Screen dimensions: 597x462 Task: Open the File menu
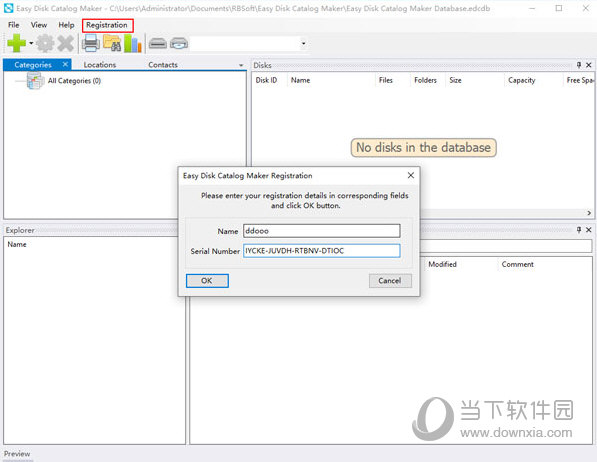point(13,25)
